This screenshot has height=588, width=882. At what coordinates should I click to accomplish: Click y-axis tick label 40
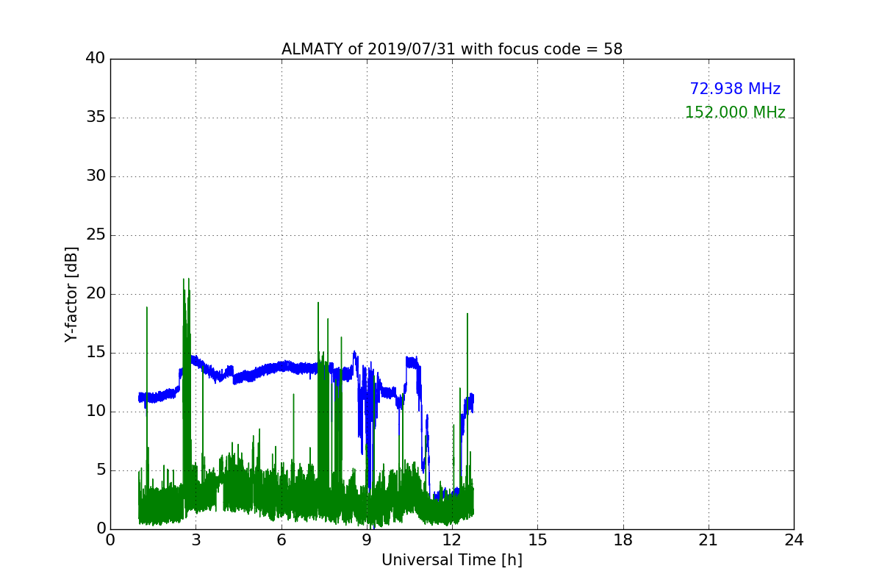tap(96, 59)
